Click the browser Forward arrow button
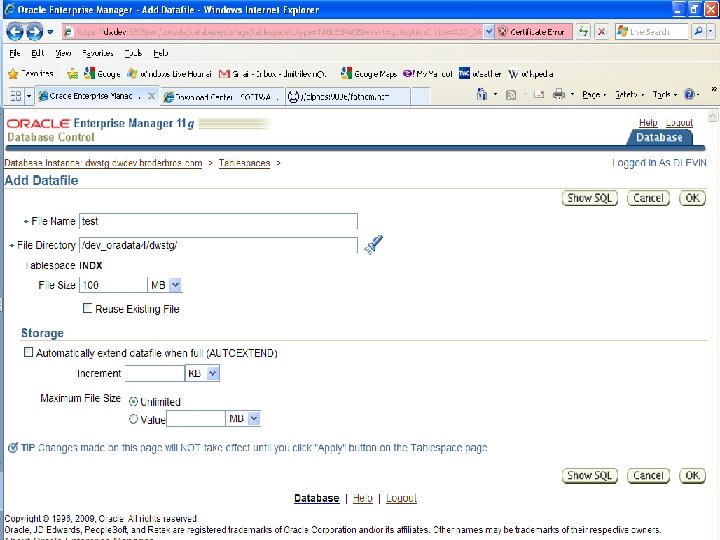Image resolution: width=720 pixels, height=540 pixels. point(34,32)
